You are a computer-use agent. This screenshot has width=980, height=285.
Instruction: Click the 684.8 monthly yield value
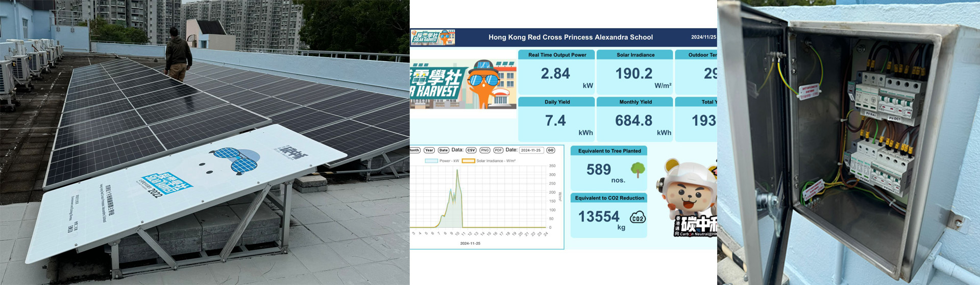(633, 121)
